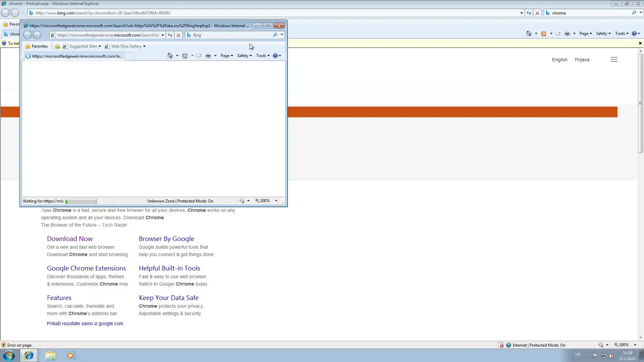Open Google Chrome Extensions link

86,268
